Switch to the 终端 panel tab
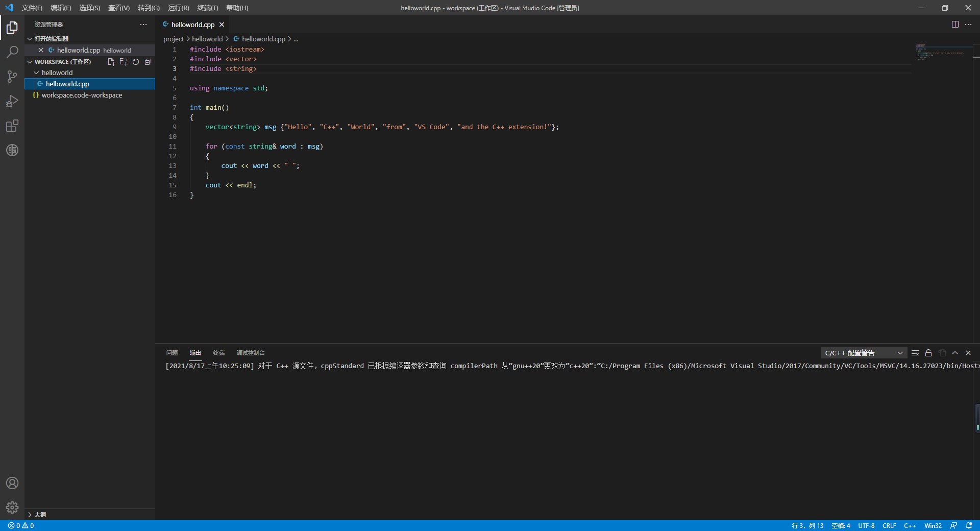The image size is (980, 531). click(x=219, y=353)
